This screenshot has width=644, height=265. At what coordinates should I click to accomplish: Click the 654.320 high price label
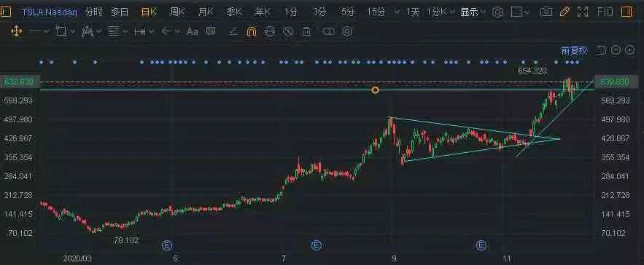(x=532, y=71)
